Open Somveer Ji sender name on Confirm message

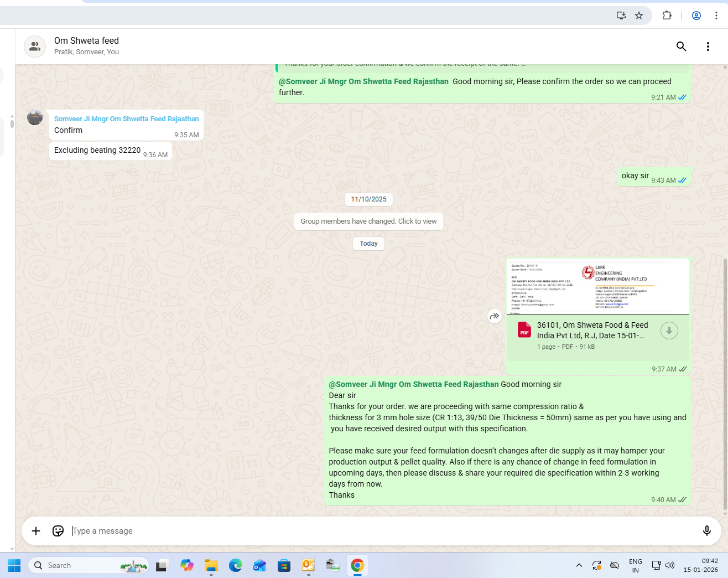126,119
